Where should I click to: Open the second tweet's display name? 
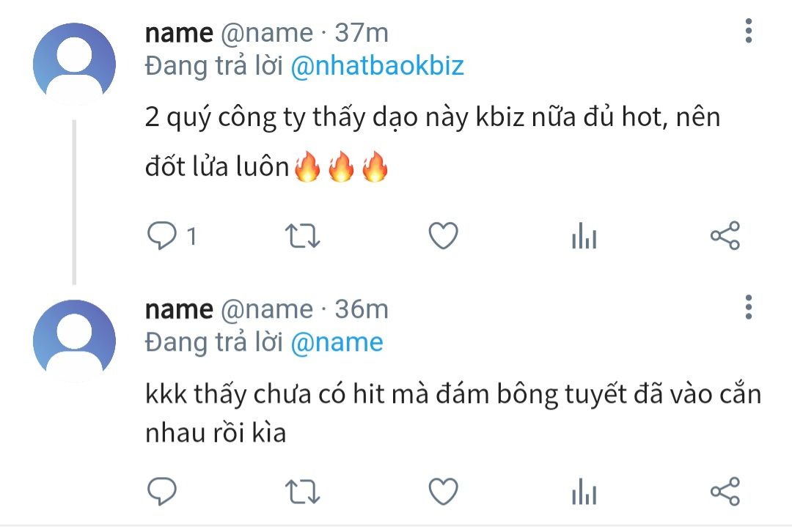pyautogui.click(x=179, y=309)
